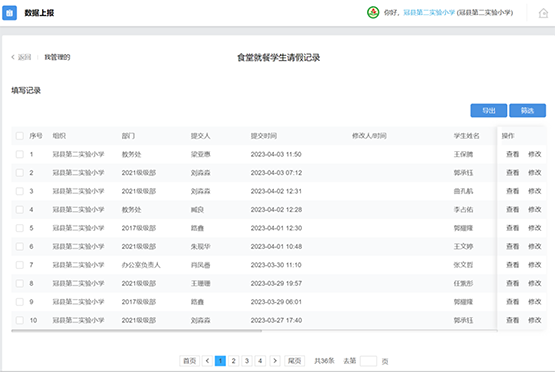
Task: Click 查看 for the 2023-04-01 10:48 row
Action: pos(512,246)
